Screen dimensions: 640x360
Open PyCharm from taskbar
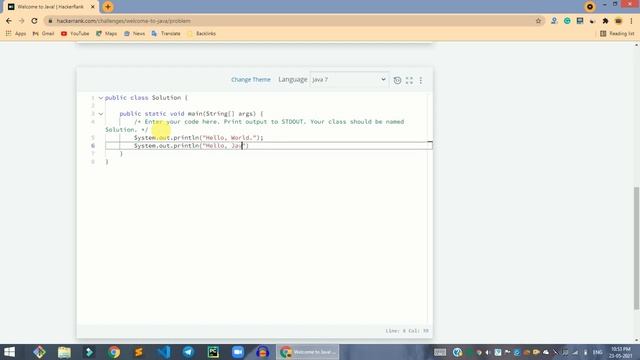pos(213,352)
